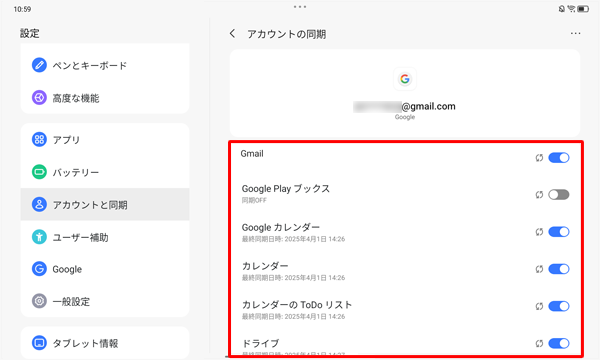Open アプリ settings

point(105,140)
